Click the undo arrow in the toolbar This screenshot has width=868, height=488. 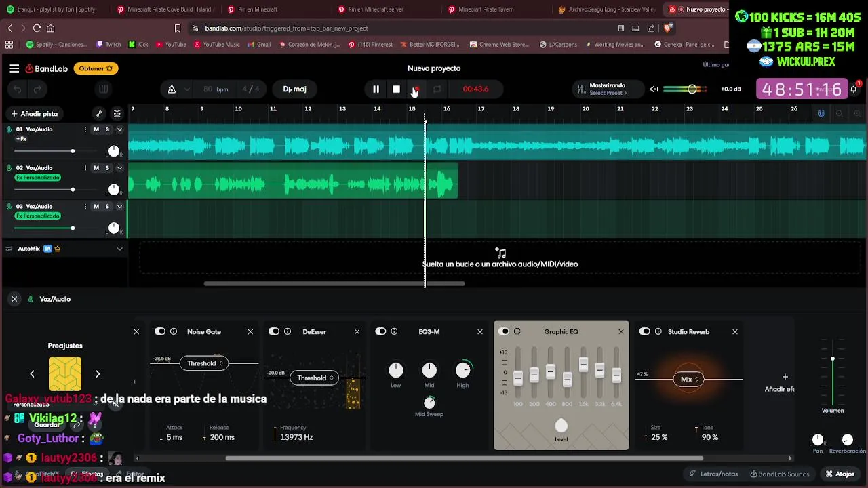pyautogui.click(x=18, y=89)
